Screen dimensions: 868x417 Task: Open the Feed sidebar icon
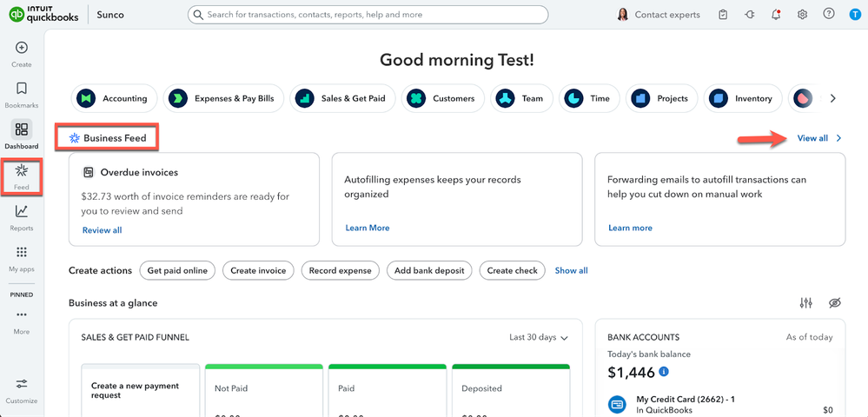22,169
